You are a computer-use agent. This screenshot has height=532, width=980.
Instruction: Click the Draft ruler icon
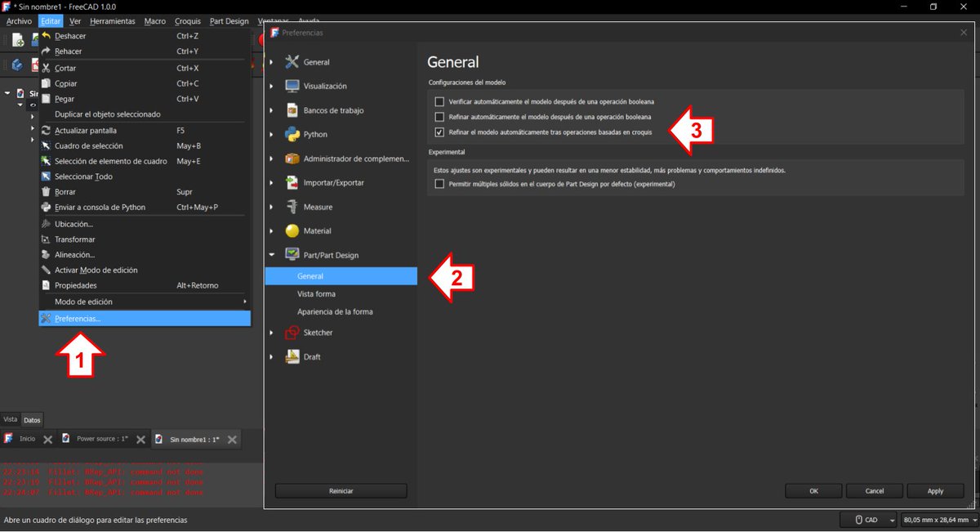[x=292, y=357]
